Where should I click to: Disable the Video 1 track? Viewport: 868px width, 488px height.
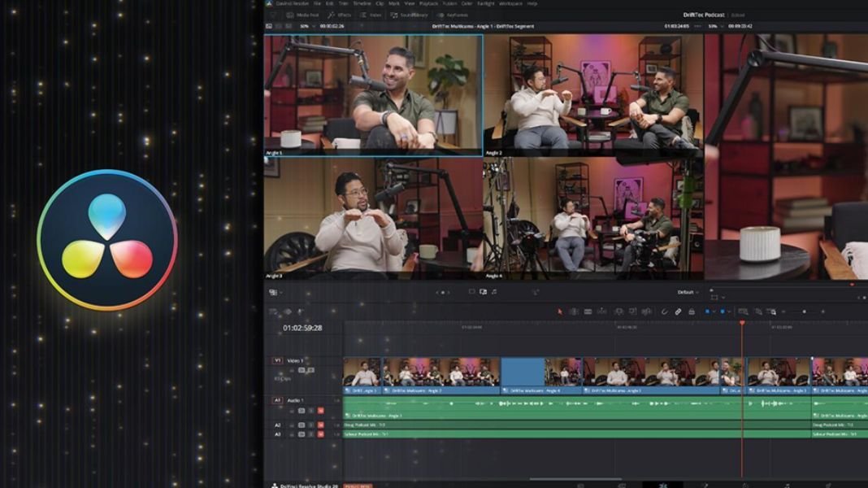point(311,370)
